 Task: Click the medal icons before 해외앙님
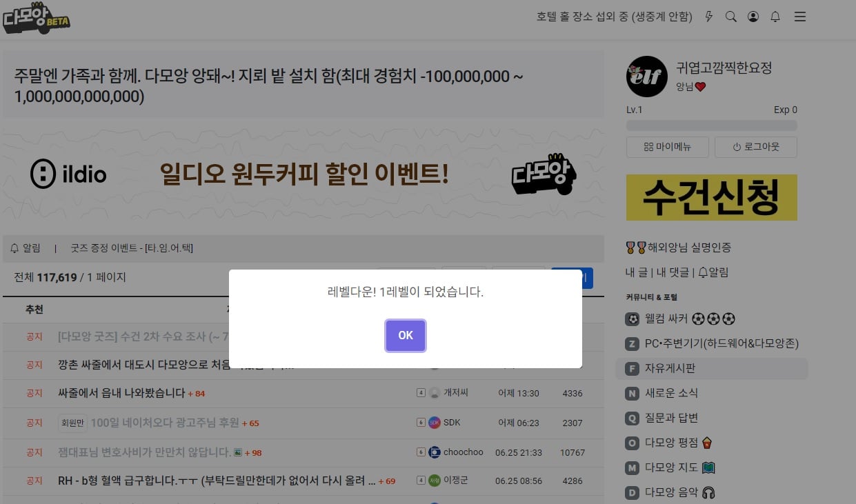tap(635, 247)
